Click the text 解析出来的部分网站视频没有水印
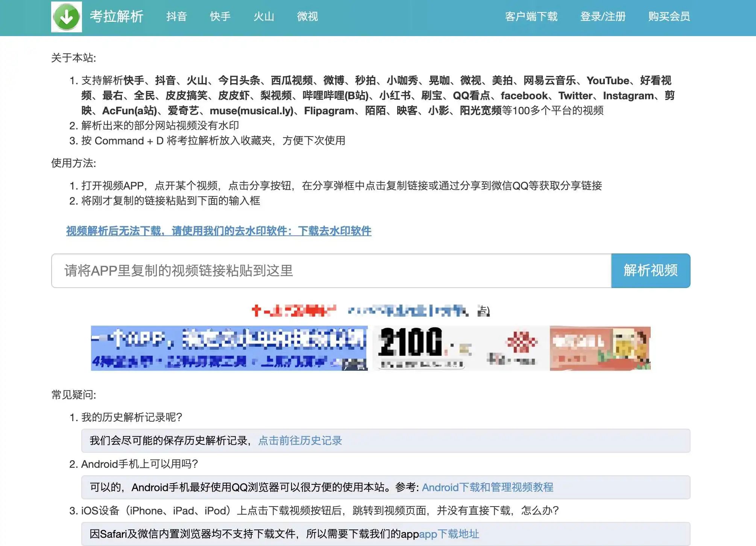This screenshot has height=546, width=756. coord(160,126)
